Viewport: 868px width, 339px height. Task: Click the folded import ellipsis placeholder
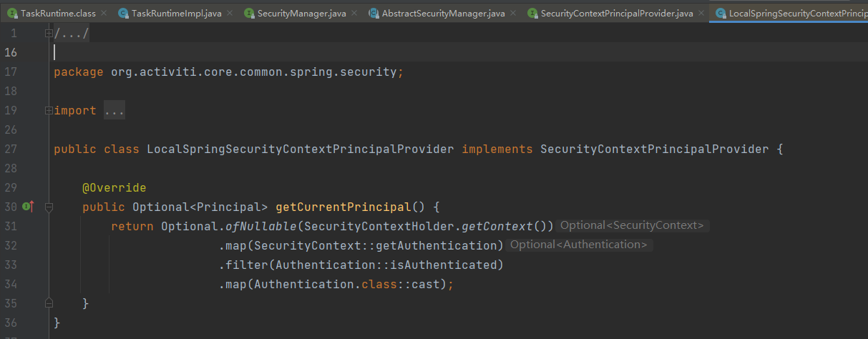[114, 110]
